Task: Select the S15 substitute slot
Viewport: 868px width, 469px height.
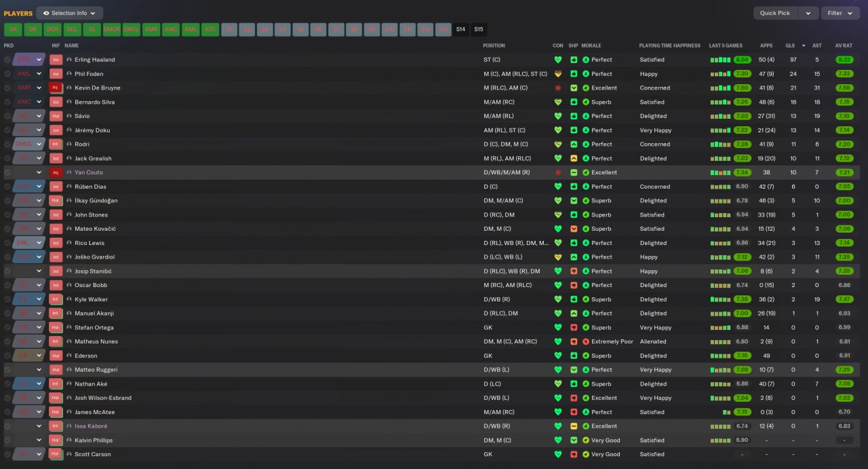Action: pos(479,29)
